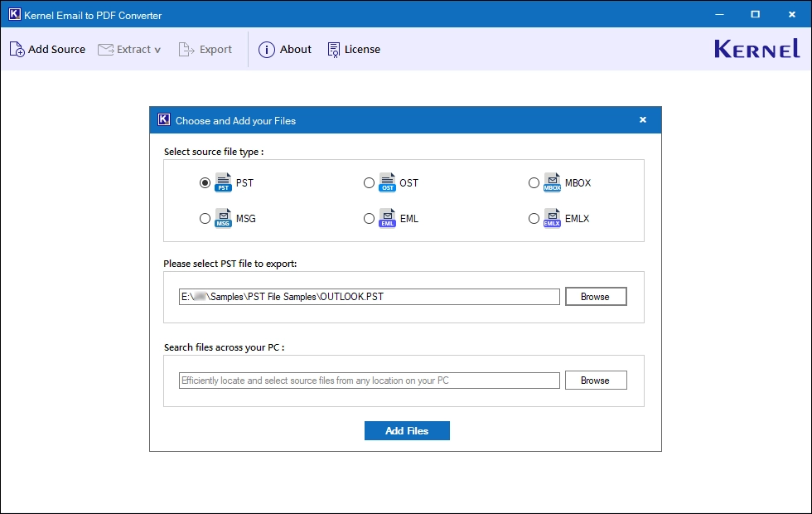Click the OST file type icon
The width and height of the screenshot is (812, 514).
pos(388,182)
